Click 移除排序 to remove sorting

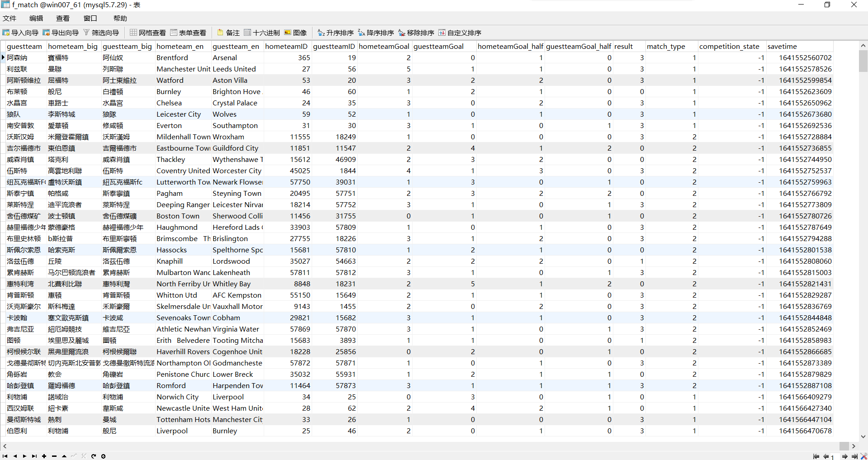(416, 33)
